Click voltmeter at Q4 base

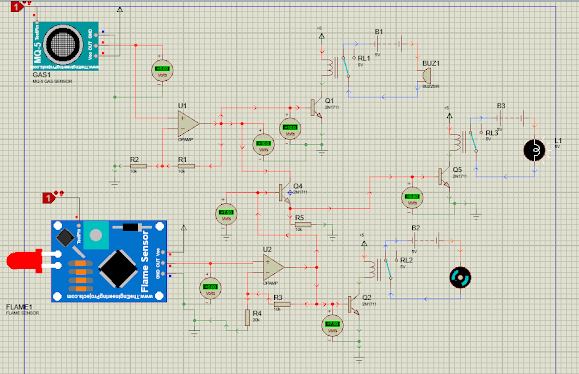coord(226,214)
